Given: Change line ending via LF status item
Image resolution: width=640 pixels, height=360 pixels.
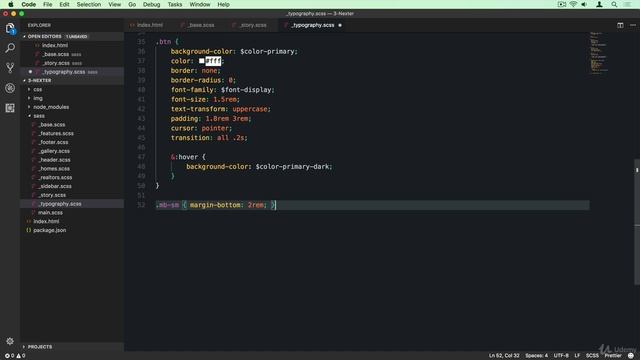Looking at the screenshot, I should [x=577, y=356].
